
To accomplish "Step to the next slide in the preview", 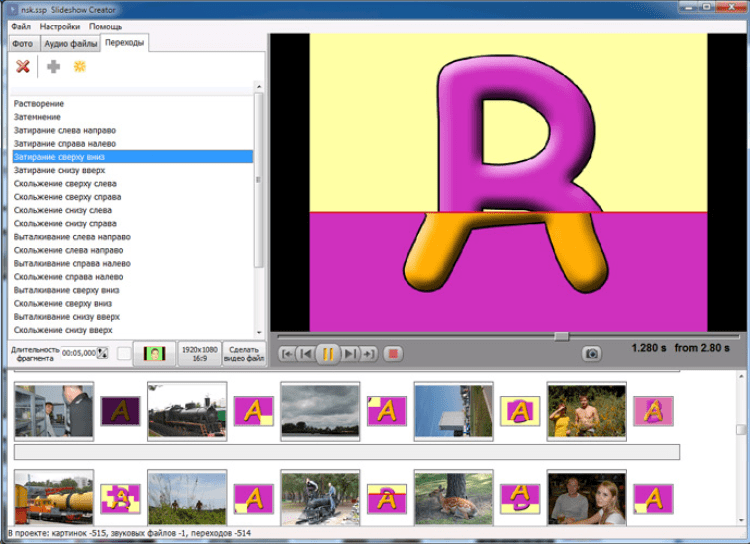I will pyautogui.click(x=349, y=353).
